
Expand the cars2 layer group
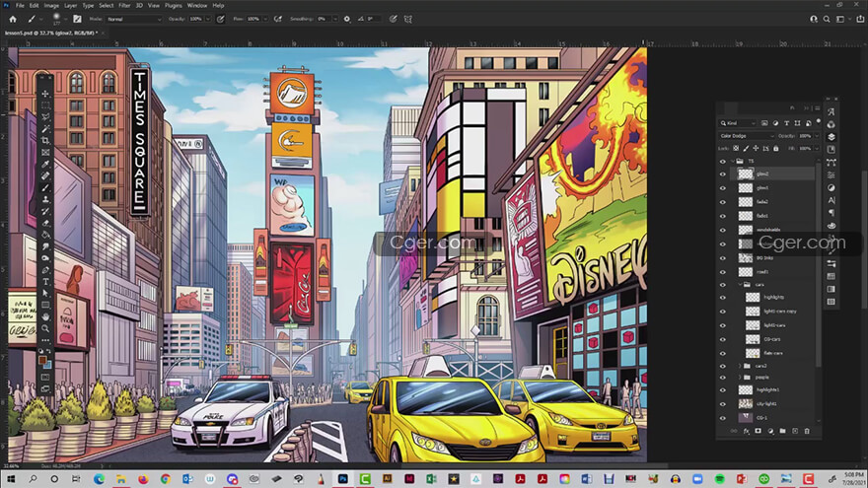click(x=740, y=366)
